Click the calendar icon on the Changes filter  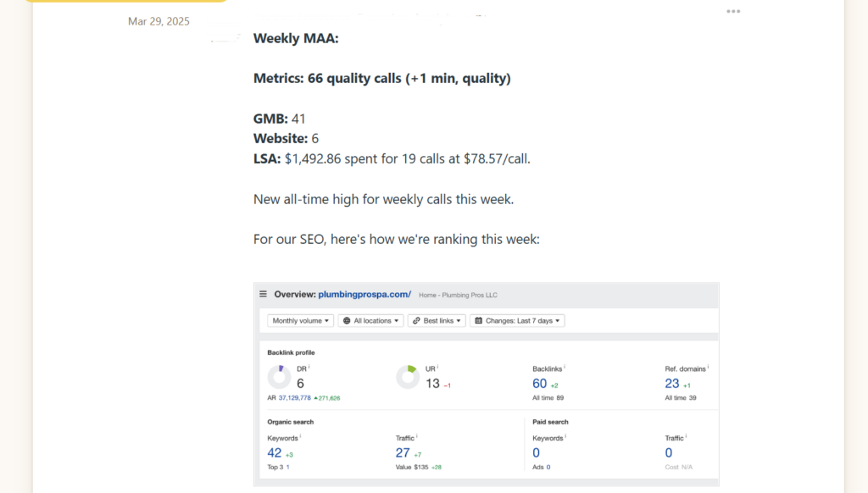pyautogui.click(x=478, y=320)
